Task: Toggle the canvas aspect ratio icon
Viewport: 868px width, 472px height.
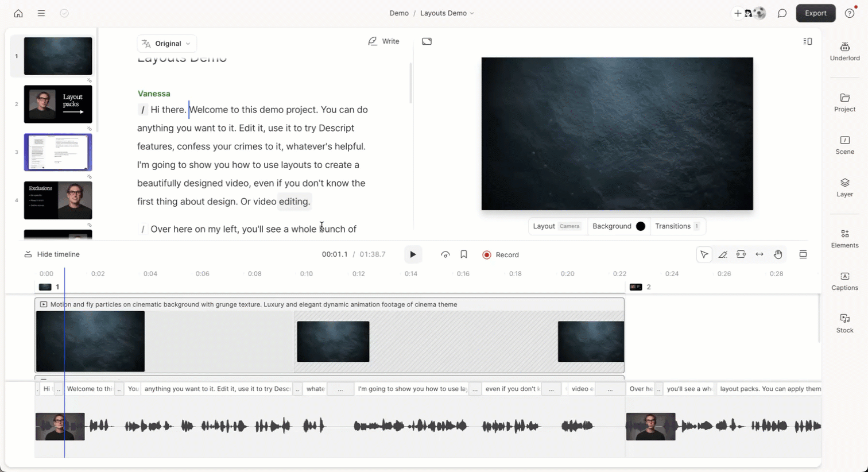Action: point(427,41)
